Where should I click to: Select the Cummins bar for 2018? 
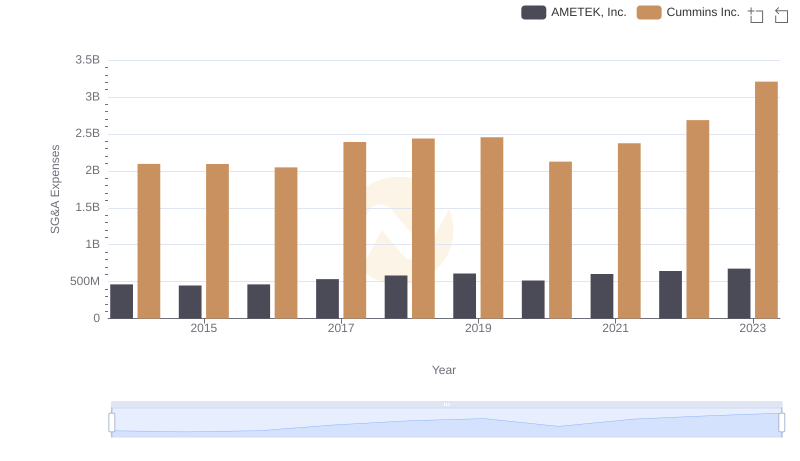pyautogui.click(x=423, y=228)
